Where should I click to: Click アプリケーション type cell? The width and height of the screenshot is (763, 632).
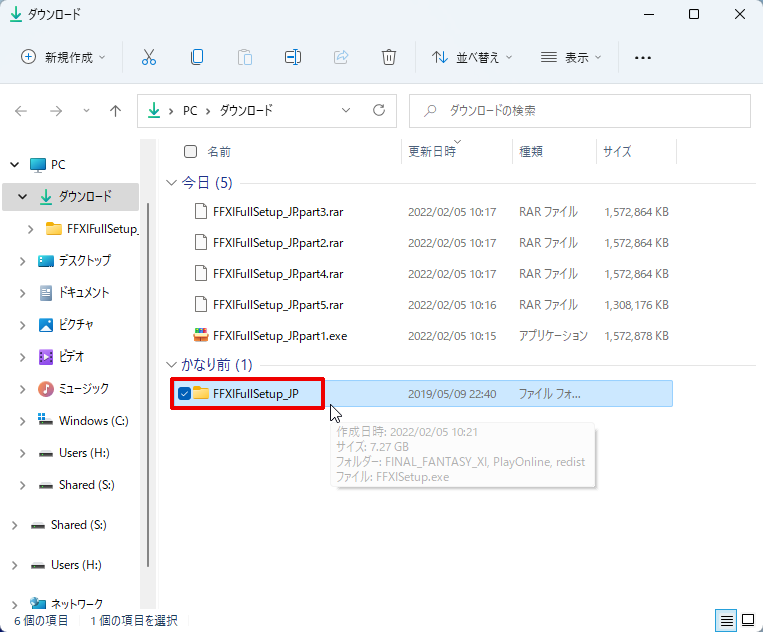coord(553,336)
